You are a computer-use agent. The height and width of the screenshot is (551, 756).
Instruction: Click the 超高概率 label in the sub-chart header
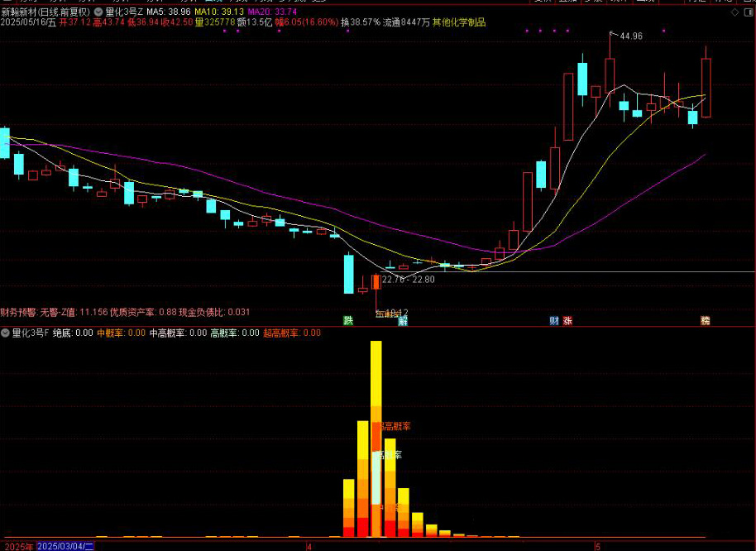(291, 333)
